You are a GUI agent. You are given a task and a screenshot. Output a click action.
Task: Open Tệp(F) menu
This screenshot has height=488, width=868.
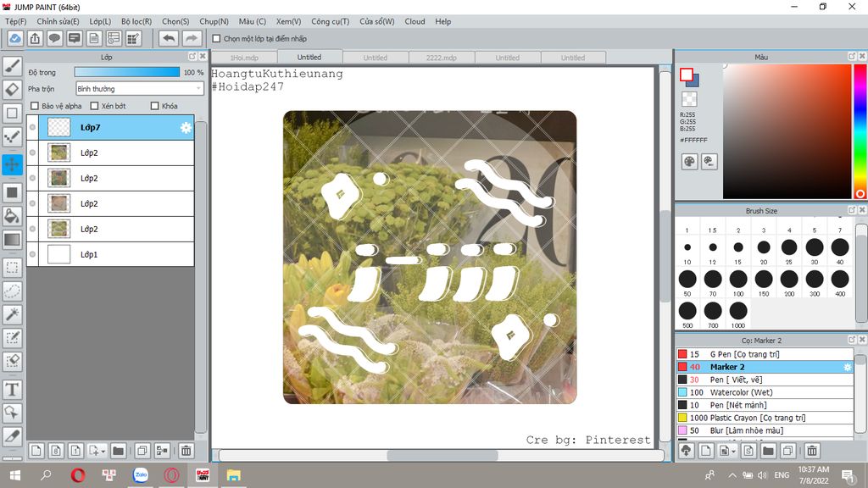click(x=15, y=21)
